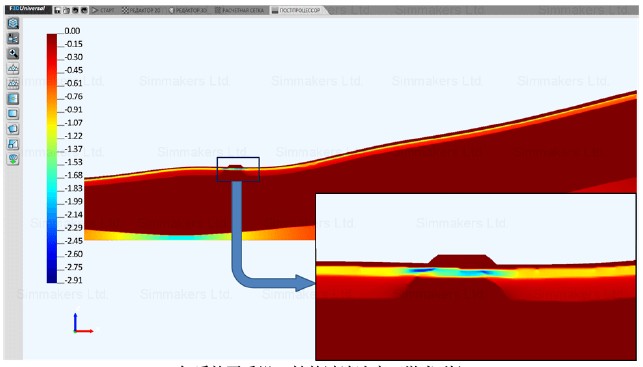The height and width of the screenshot is (367, 643).
Task: Open the РЕДАКТОР 2D tab
Action: pos(141,10)
